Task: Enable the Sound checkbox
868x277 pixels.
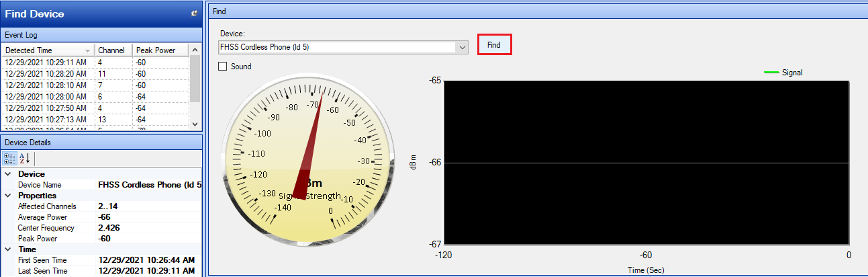Action: click(223, 67)
